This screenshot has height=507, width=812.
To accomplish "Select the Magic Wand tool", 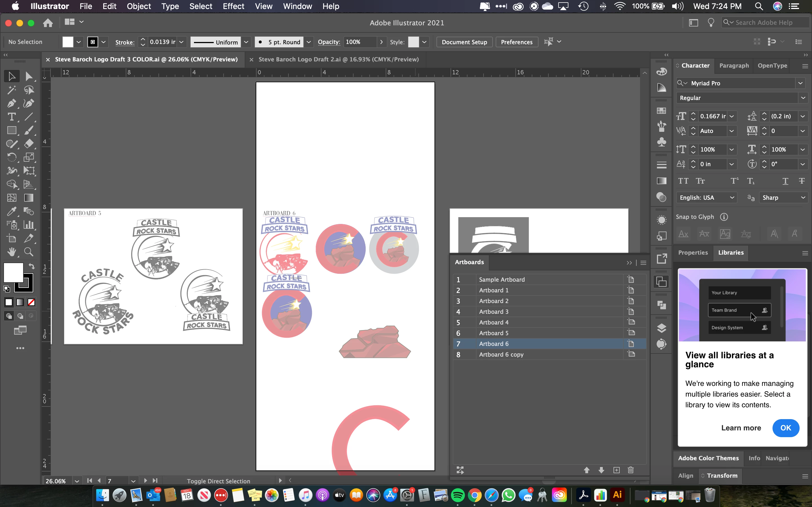I will tap(11, 90).
